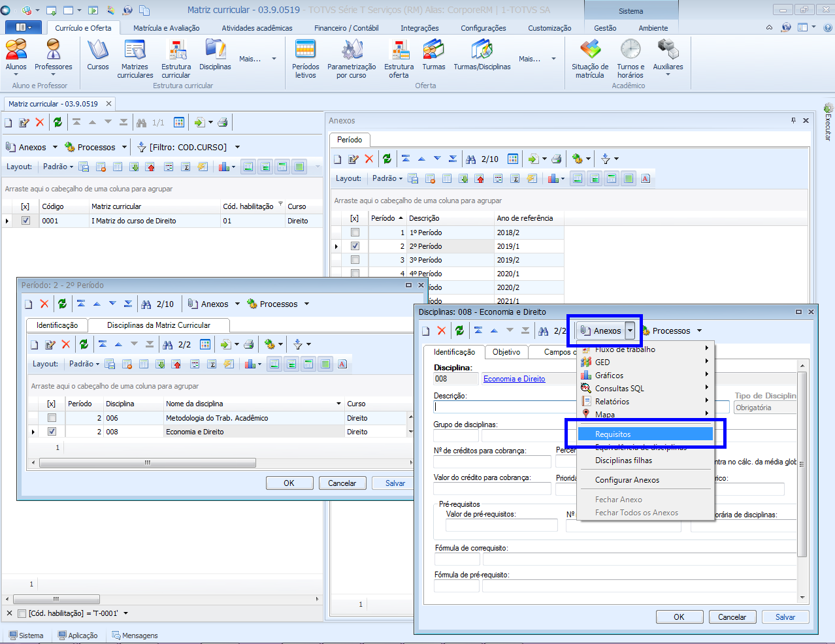The image size is (835, 644).
Task: Click red delete icon in Matriz curricular toolbar
Action: coord(40,122)
